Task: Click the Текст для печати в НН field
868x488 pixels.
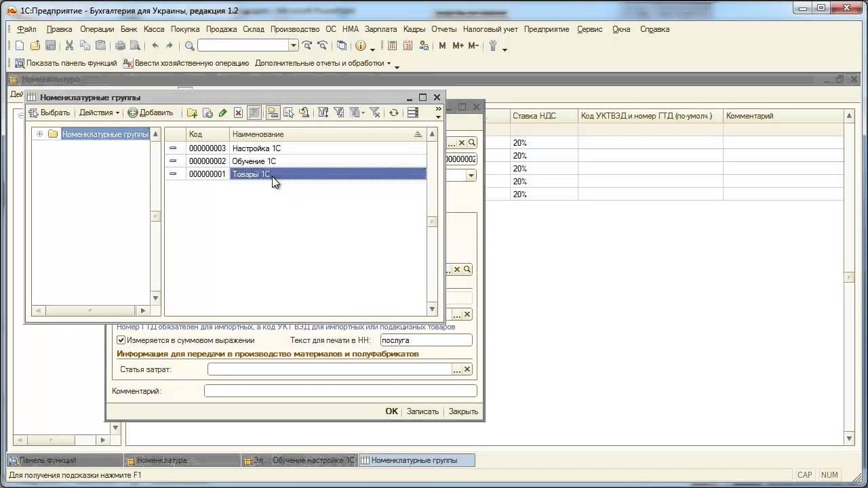Action: (425, 340)
